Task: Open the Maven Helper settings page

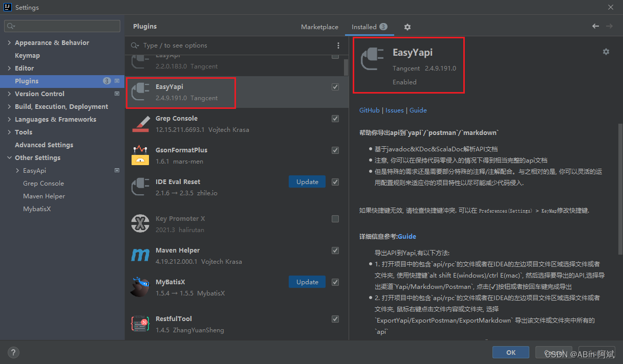Action: click(x=44, y=196)
